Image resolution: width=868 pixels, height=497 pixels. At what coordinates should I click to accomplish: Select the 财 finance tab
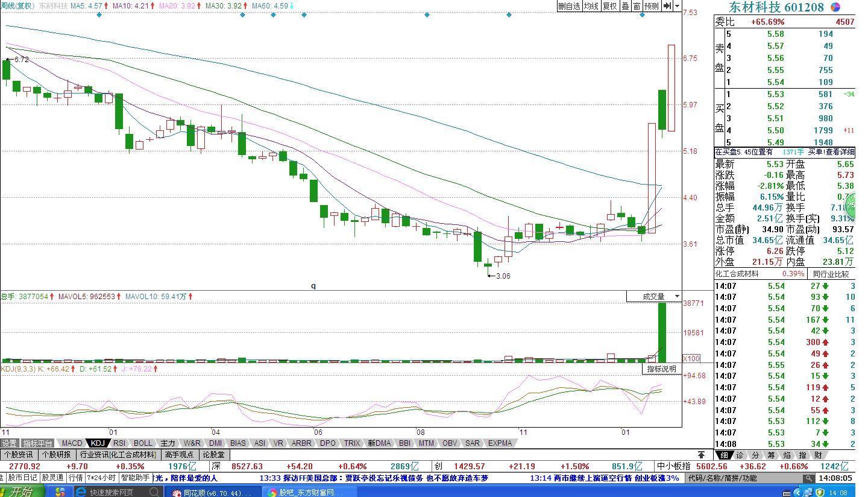pos(818,455)
